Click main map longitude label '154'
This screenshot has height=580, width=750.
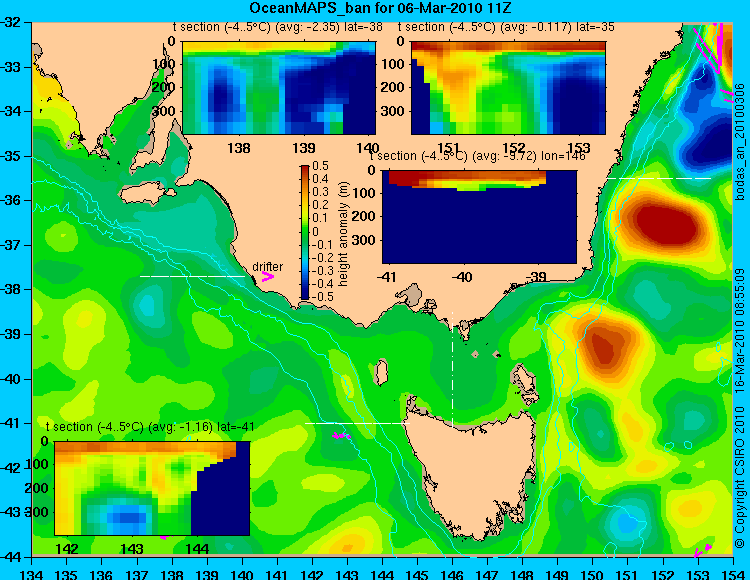point(733,574)
